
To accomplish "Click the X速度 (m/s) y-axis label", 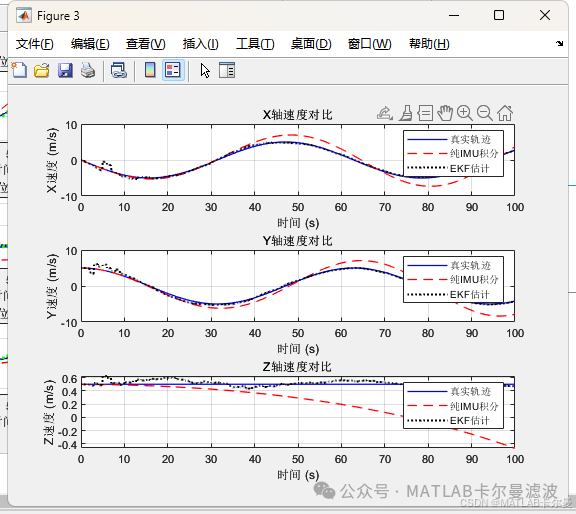I will coord(52,160).
